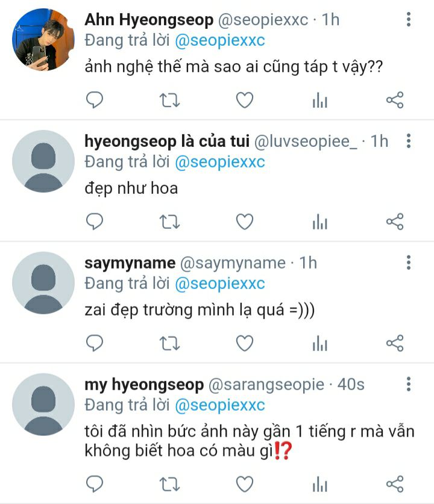The width and height of the screenshot is (434, 504).
Task: Open more options on @sarangseopie tweet
Action: (x=409, y=384)
